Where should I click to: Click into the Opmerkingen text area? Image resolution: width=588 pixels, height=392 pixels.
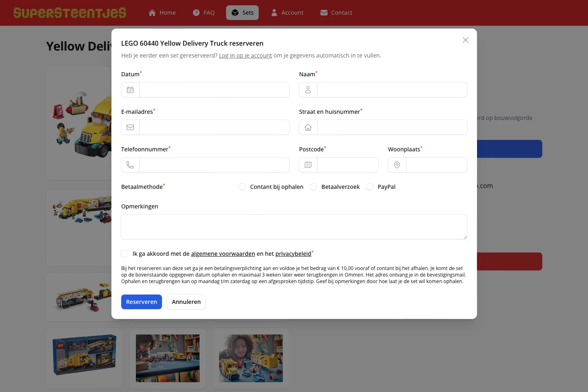coord(294,227)
